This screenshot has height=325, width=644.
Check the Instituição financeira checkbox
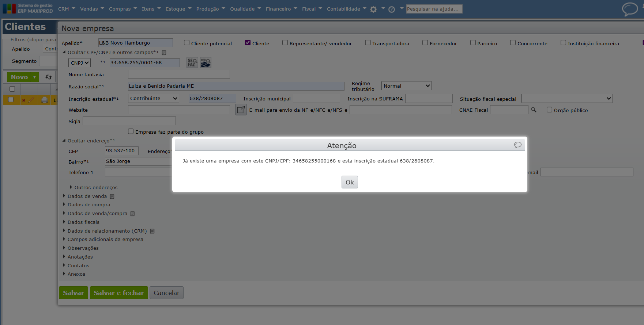564,43
